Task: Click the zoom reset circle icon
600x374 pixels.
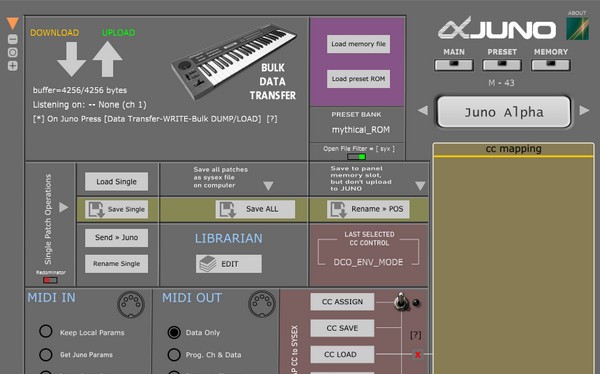Action: [x=13, y=52]
